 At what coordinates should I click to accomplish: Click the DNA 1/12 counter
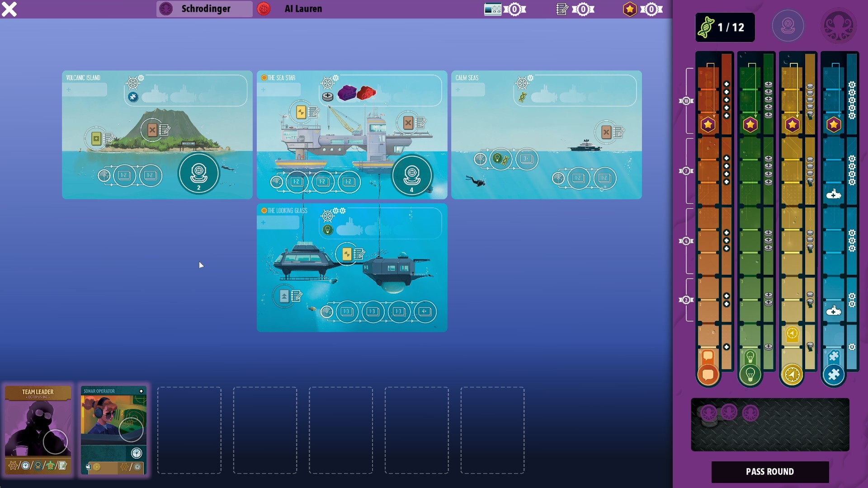pyautogui.click(x=725, y=28)
